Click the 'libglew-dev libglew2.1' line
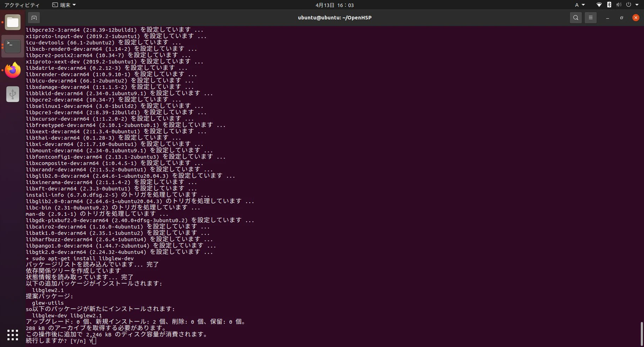This screenshot has width=644, height=347. point(67,316)
